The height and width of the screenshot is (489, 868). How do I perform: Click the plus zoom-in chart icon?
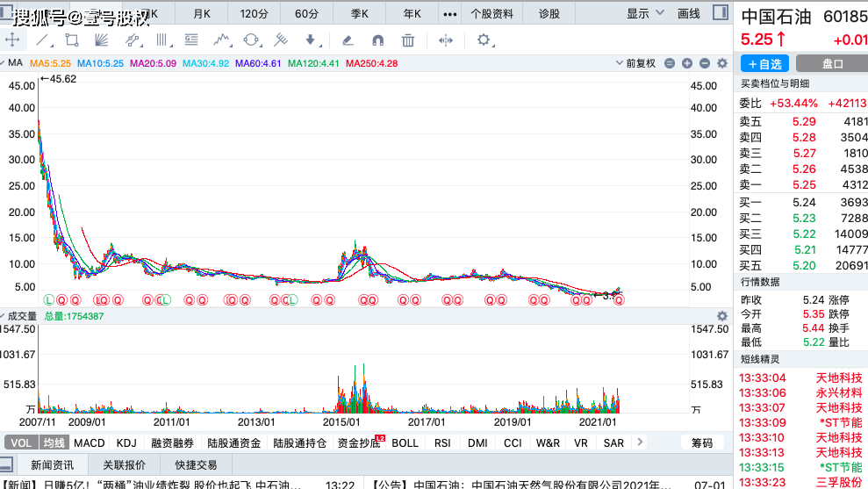point(687,63)
